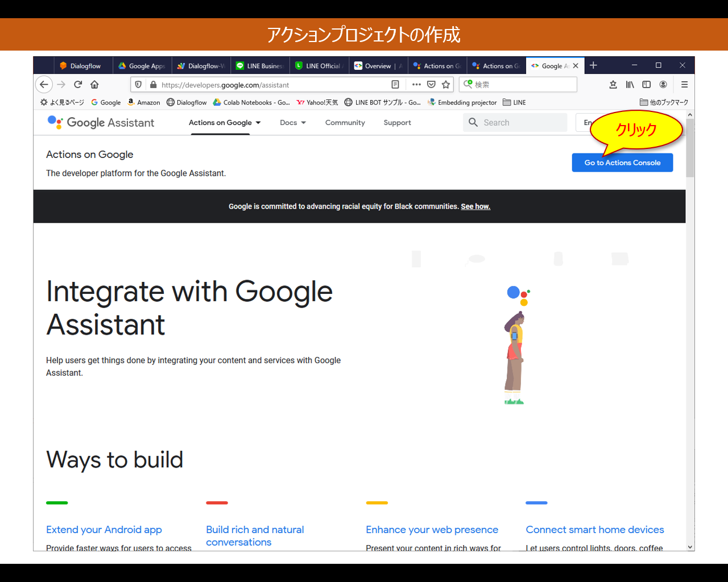Open the Library icon
728x582 pixels.
pyautogui.click(x=630, y=84)
